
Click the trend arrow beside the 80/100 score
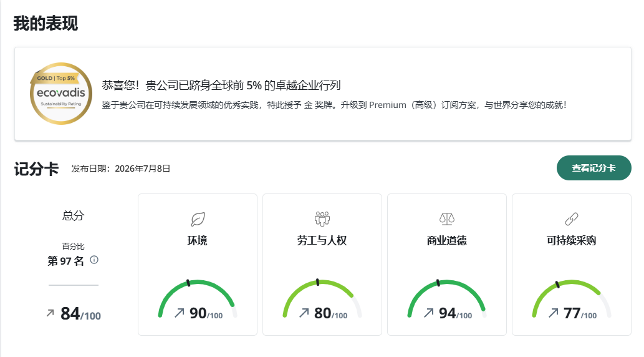304,313
